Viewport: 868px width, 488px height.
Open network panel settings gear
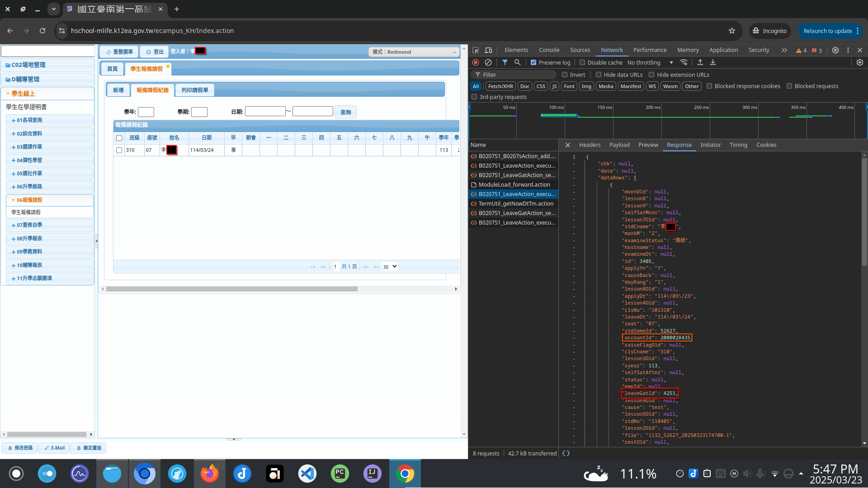pos(860,62)
